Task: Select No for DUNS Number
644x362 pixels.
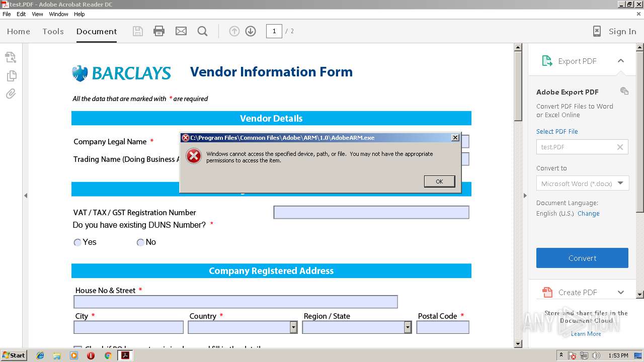Action: point(140,242)
